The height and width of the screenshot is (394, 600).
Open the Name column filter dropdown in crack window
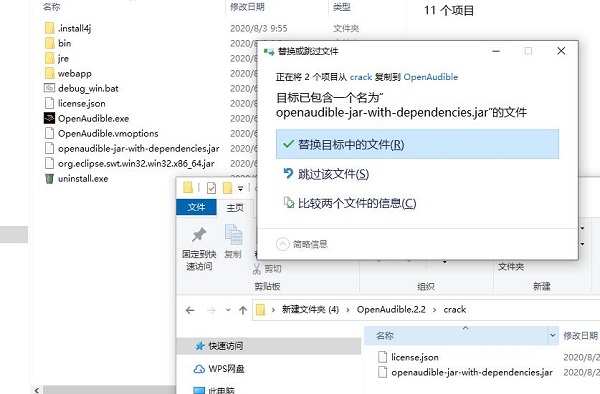[x=553, y=335]
